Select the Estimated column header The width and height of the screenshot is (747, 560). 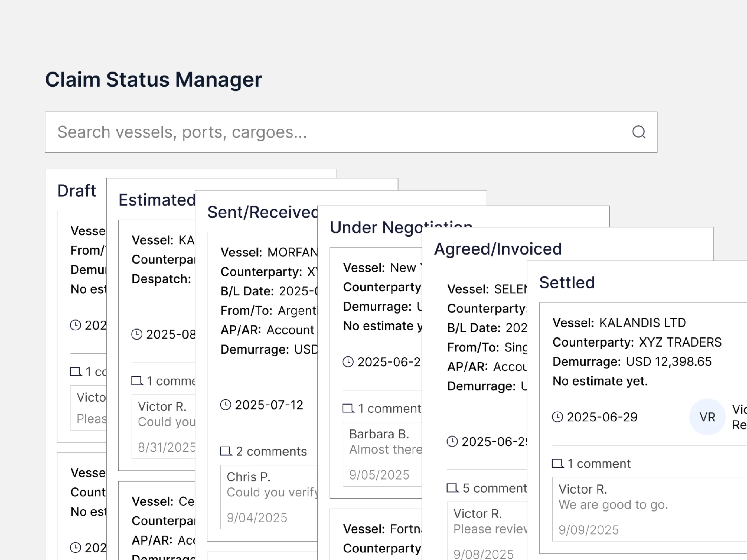click(x=157, y=200)
